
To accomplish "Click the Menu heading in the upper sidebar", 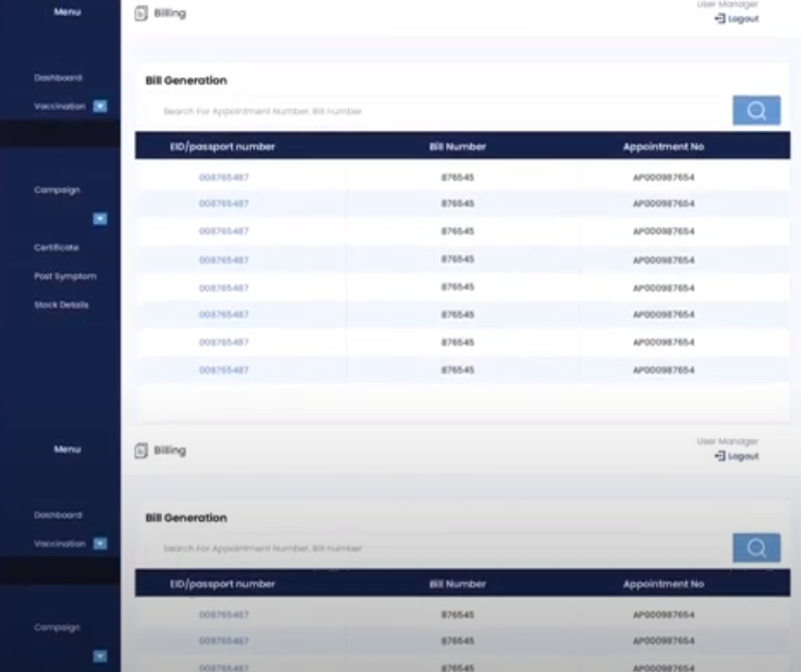I will 67,11.
